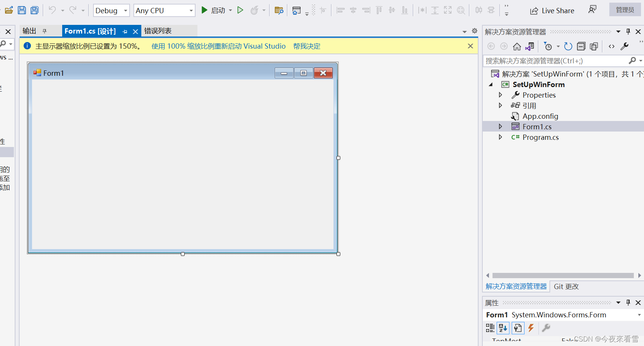Open the dropdown arrow next to 启动
The image size is (644, 346).
(231, 11)
